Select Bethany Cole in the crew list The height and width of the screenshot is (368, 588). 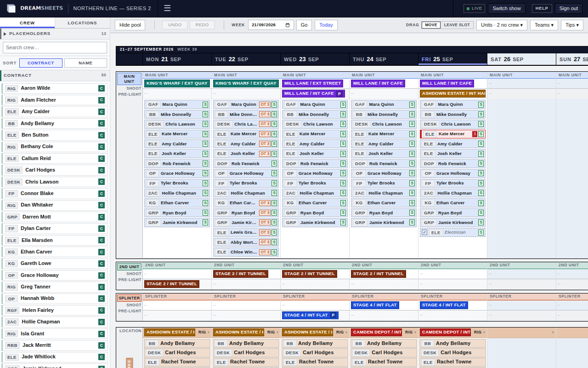click(54, 147)
